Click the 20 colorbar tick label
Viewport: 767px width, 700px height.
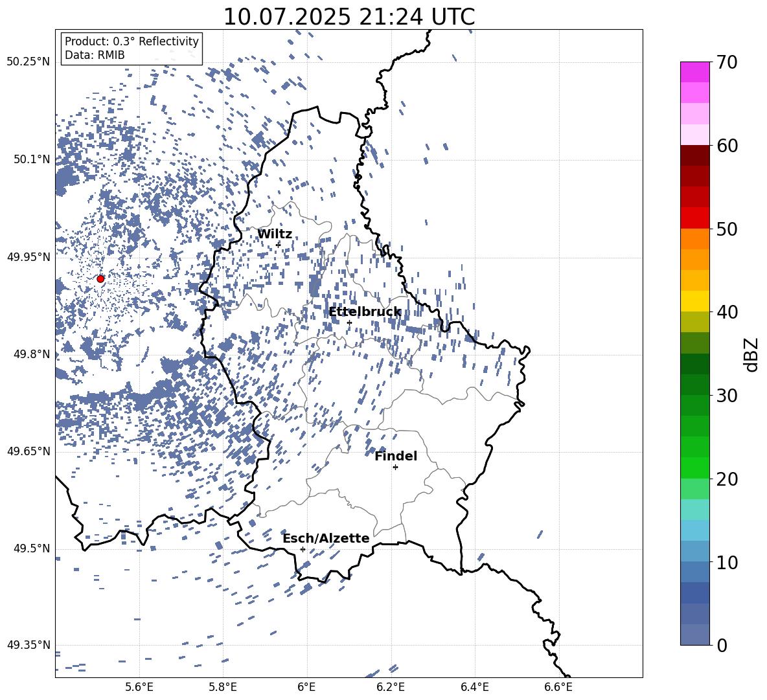pyautogui.click(x=727, y=479)
